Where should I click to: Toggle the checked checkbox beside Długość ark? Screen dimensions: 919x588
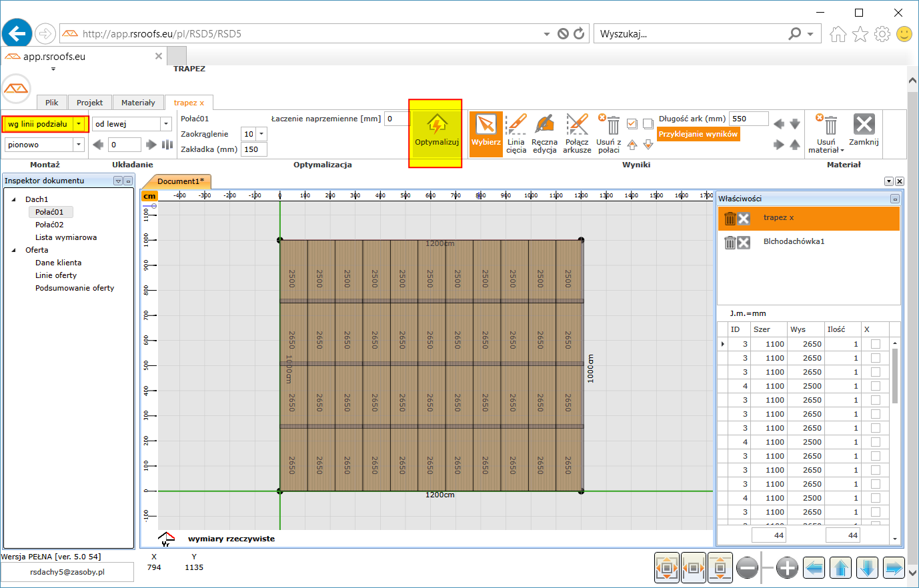[632, 124]
